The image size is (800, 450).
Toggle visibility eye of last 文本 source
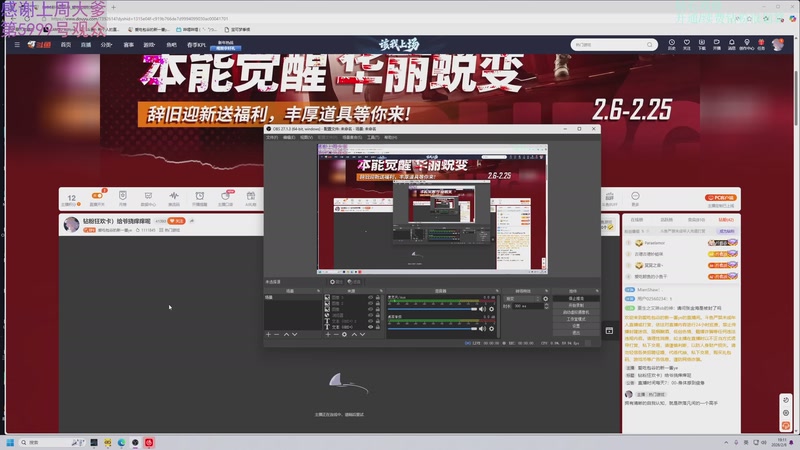point(370,327)
